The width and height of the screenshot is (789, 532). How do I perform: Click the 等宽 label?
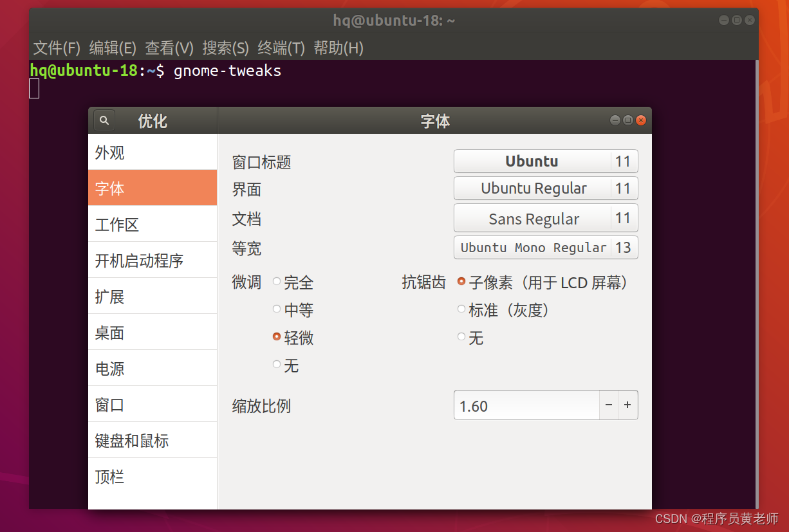click(247, 248)
